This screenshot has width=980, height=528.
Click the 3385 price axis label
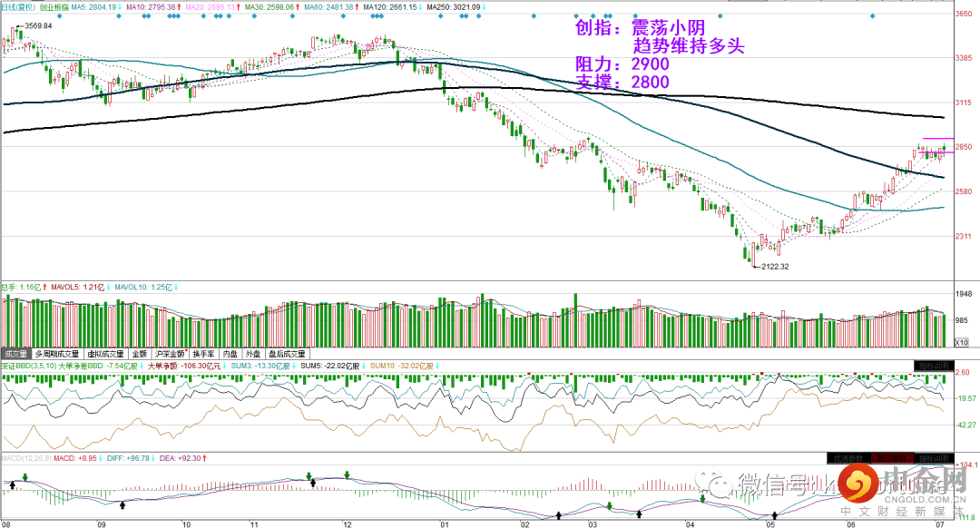pos(963,58)
